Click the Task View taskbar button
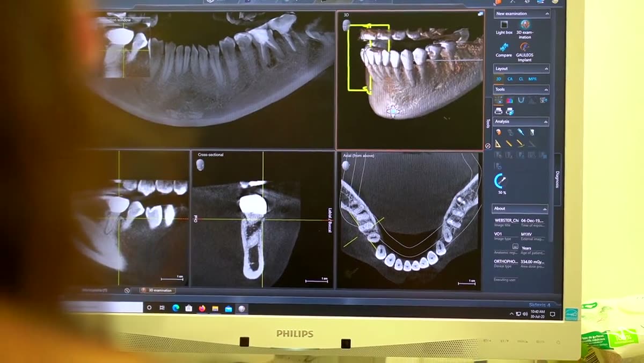Screen dimensions: 644x363 pos(162,308)
